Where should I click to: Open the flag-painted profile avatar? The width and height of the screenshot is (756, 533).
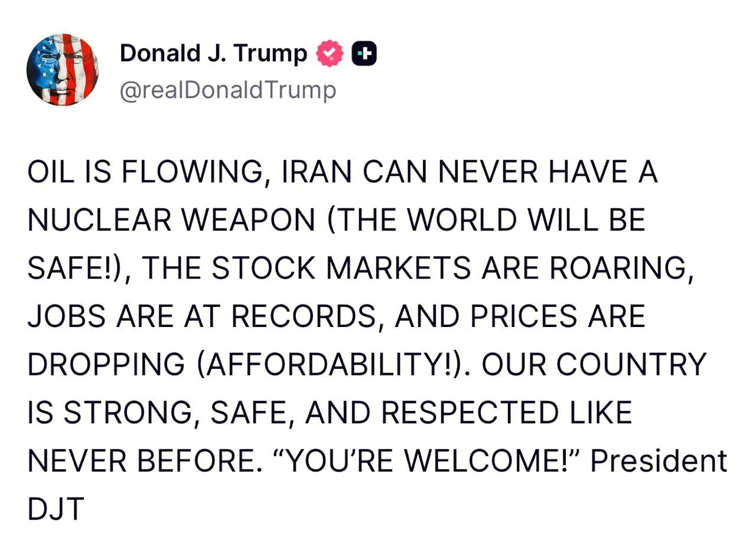point(63,70)
